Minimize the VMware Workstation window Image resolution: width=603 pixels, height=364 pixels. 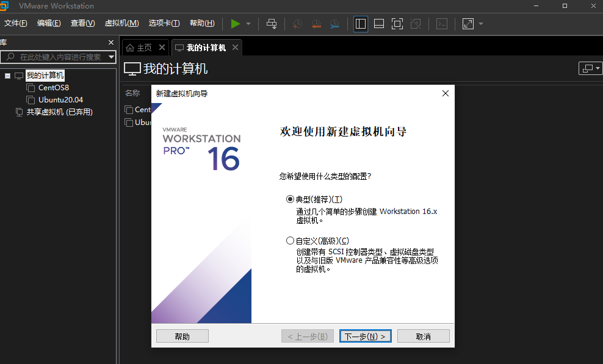536,5
